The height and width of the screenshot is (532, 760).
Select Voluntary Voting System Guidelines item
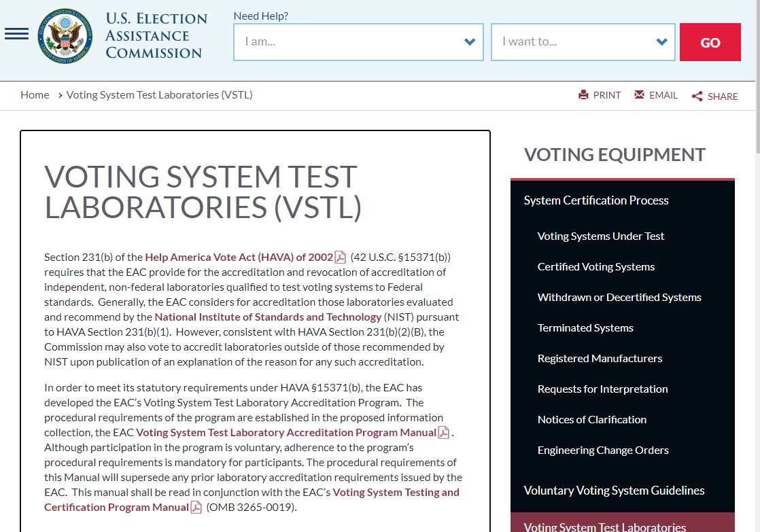pos(614,491)
